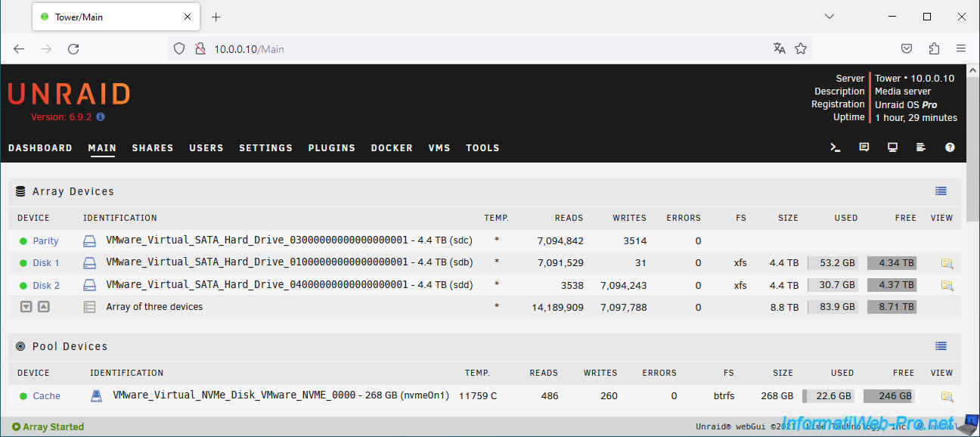
Task: Browse Cache pool via view folder icon
Action: [947, 396]
